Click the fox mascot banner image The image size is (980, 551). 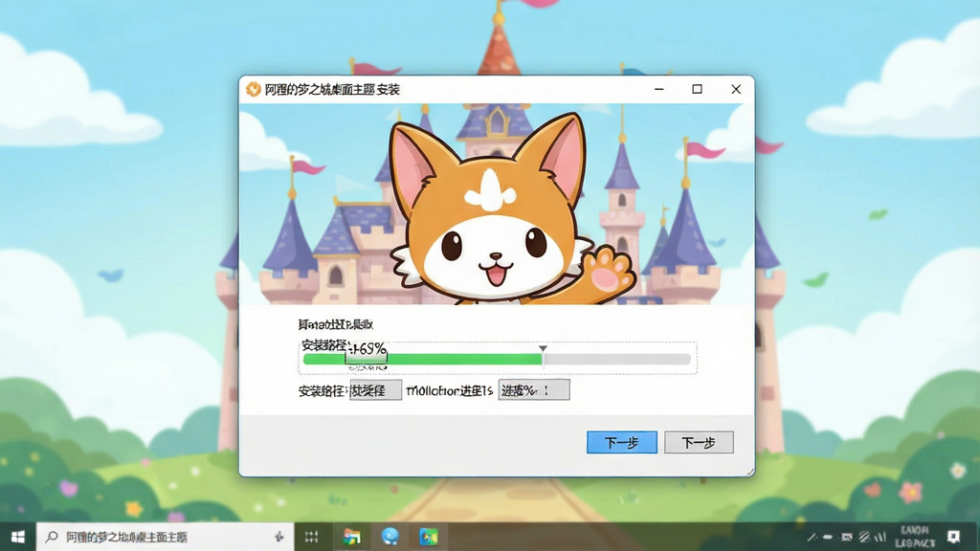[x=497, y=205]
